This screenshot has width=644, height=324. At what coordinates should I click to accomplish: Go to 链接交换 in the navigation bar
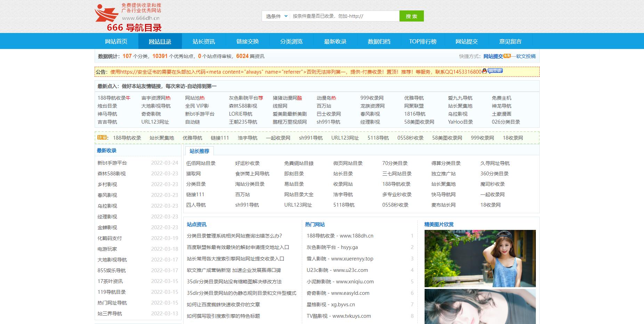coord(248,41)
